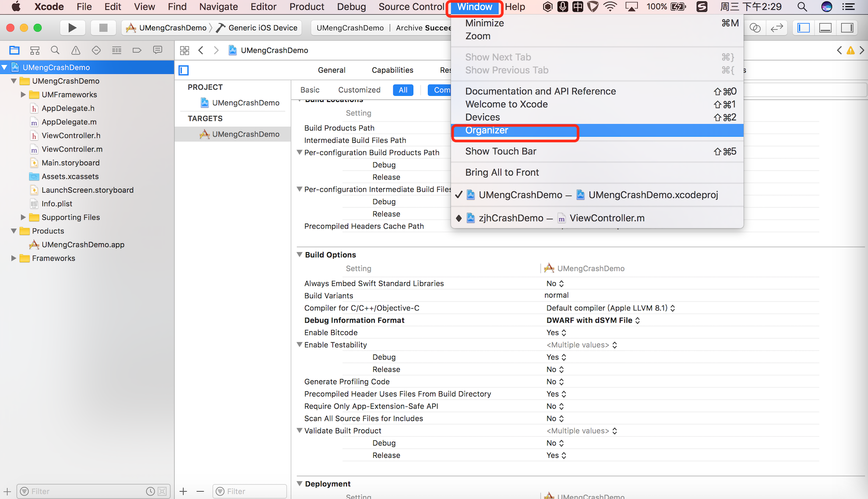Switch to the General tab

(332, 70)
